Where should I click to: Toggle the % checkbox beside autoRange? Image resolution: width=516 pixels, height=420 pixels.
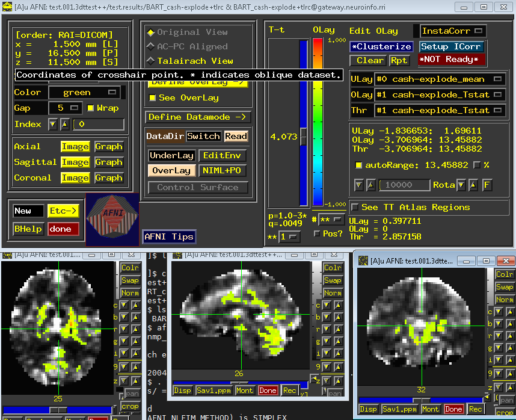tap(476, 165)
